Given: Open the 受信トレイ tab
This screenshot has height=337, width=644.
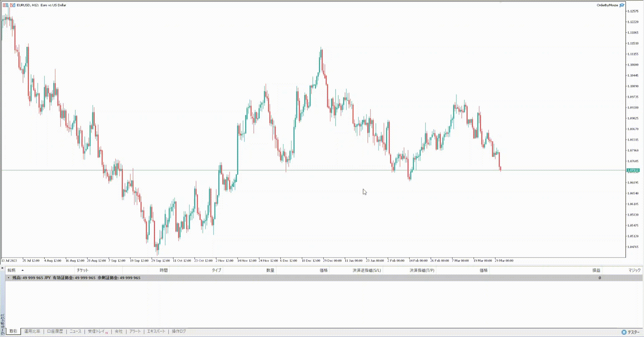Looking at the screenshot, I should click(x=97, y=331).
